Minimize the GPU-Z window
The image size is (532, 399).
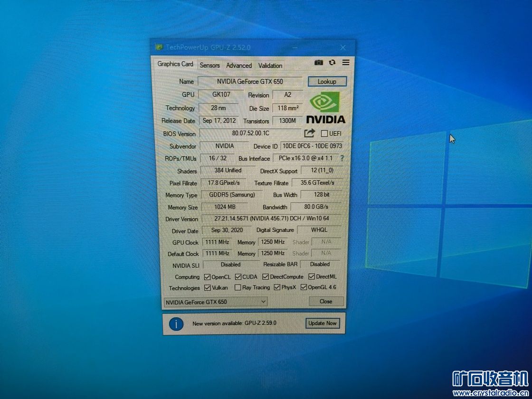(295, 47)
